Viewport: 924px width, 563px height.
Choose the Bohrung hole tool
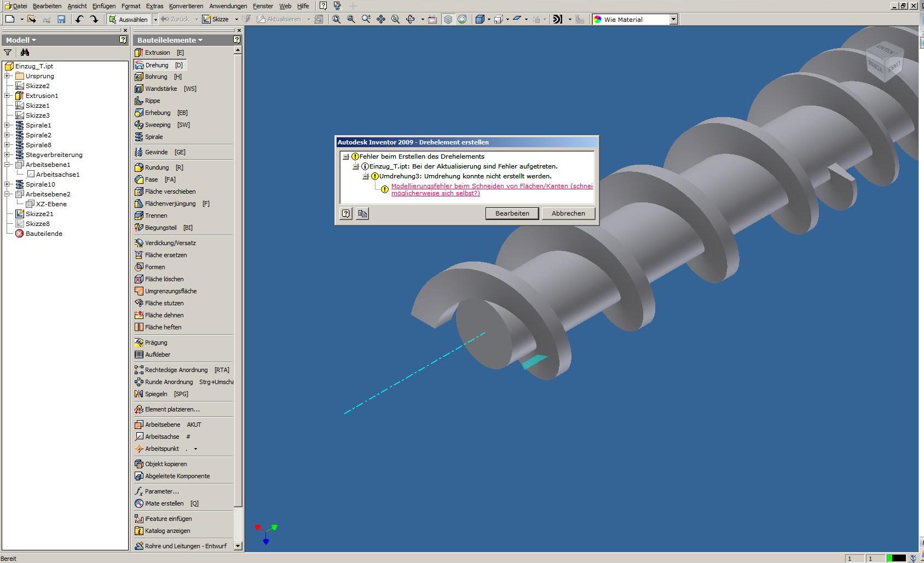point(155,77)
